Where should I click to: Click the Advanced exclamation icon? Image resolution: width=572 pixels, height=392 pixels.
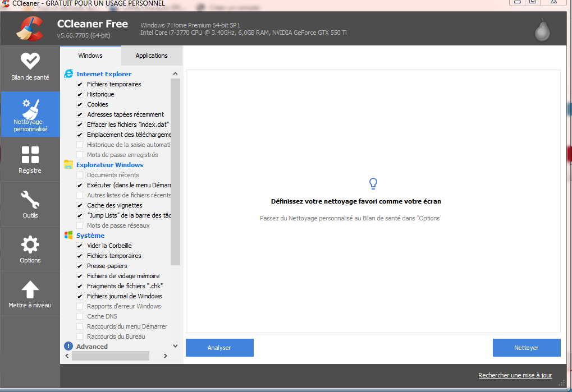click(x=68, y=346)
